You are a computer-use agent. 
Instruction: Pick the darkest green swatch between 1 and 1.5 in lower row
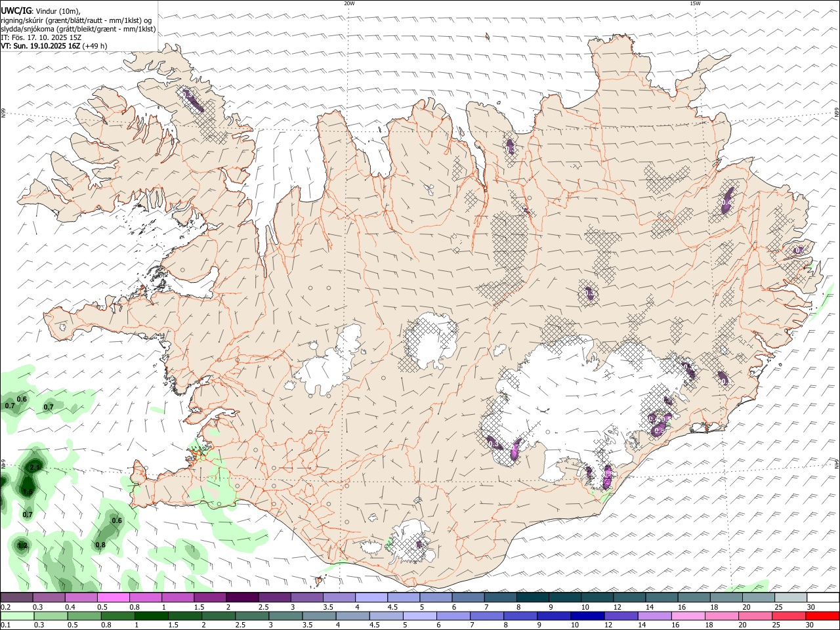click(x=151, y=616)
